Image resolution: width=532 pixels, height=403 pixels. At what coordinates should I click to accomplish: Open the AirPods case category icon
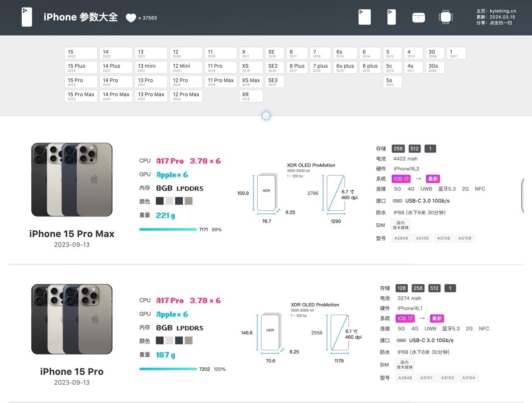419,17
